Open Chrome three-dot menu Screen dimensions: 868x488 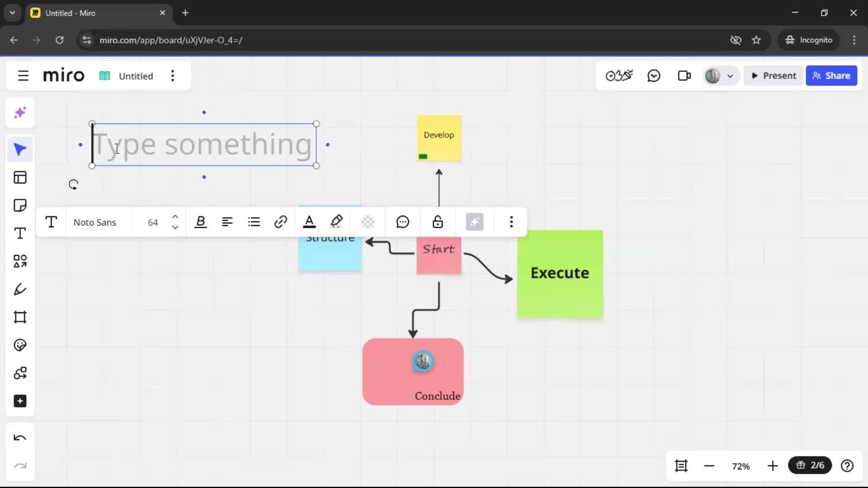(854, 40)
